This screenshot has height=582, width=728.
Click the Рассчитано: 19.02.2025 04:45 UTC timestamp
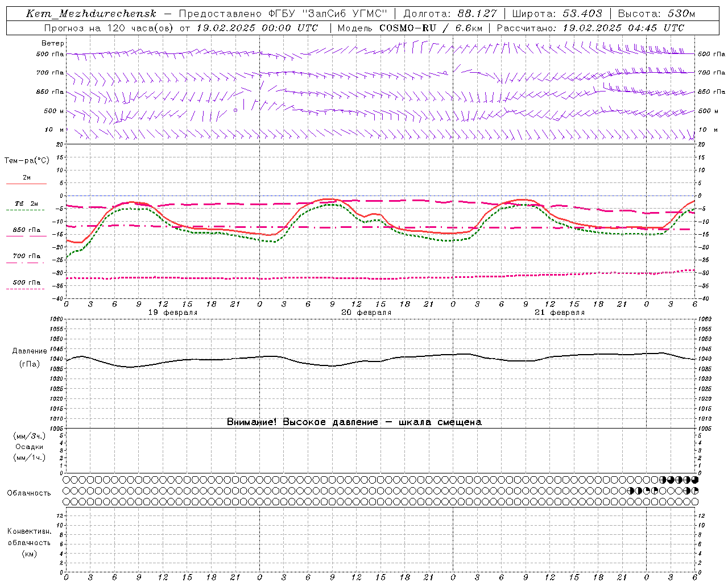590,28
